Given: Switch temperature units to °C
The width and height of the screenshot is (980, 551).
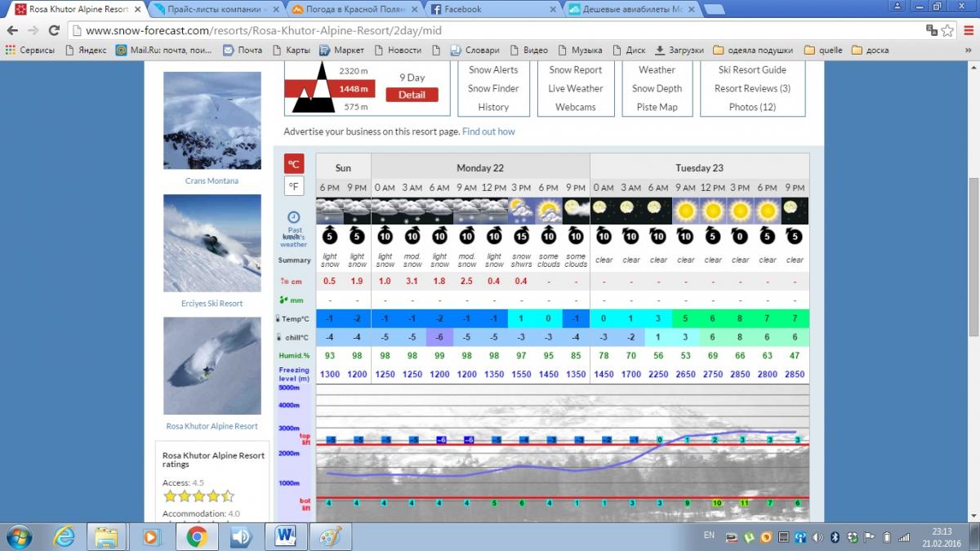Looking at the screenshot, I should (x=293, y=162).
